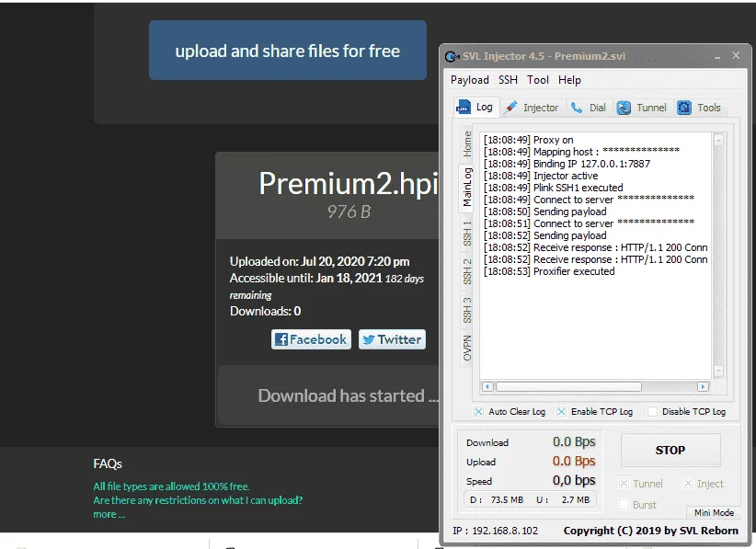
Task: Click the 976 B file size text
Action: point(349,212)
